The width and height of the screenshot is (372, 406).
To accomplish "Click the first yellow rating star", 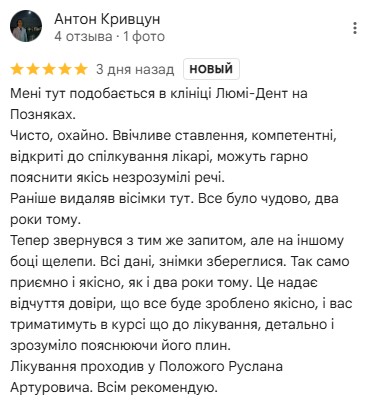I will click(x=17, y=69).
